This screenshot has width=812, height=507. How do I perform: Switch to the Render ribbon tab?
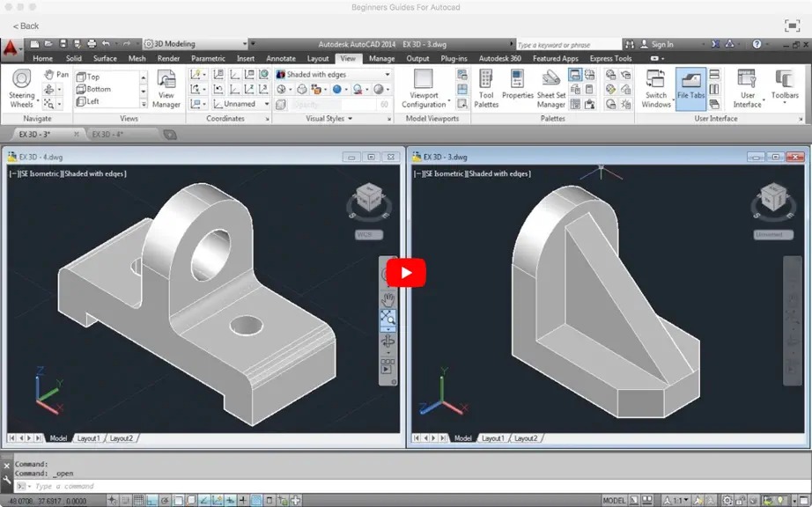[168, 58]
